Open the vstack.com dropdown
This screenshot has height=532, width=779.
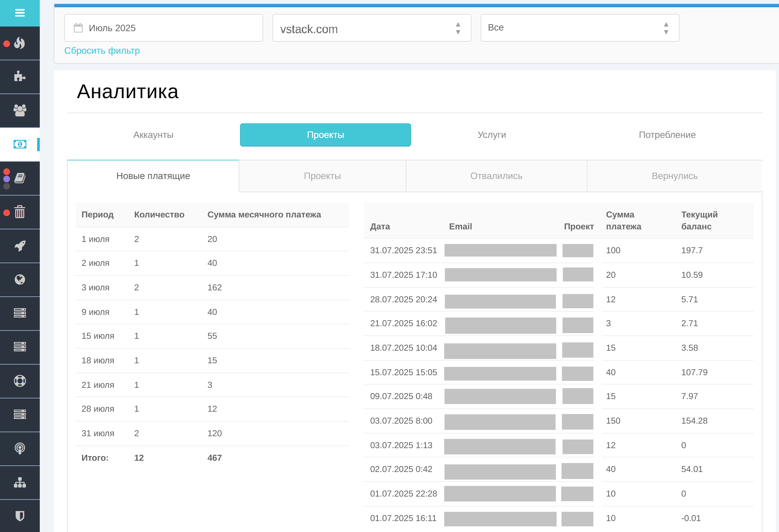[x=372, y=28]
